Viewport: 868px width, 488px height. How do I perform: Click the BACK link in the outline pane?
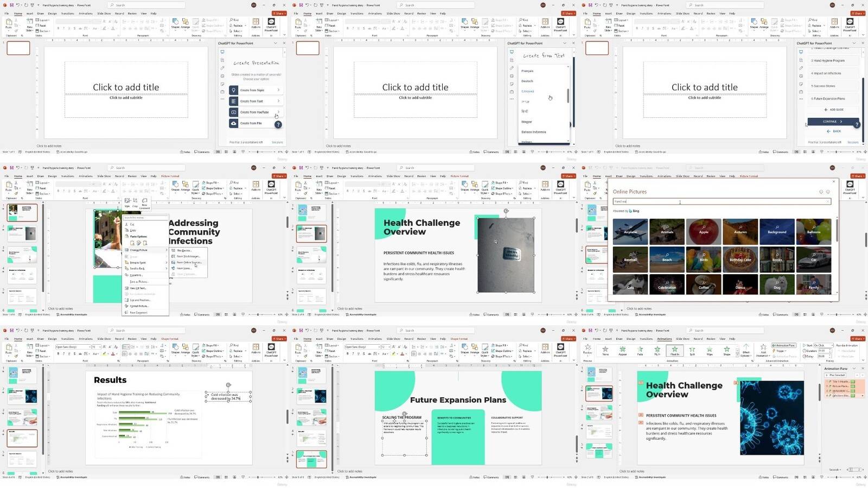click(834, 131)
